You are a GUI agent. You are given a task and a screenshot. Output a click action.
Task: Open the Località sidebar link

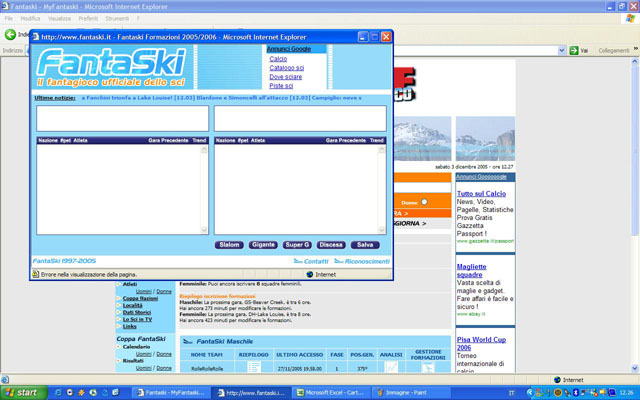(x=133, y=305)
